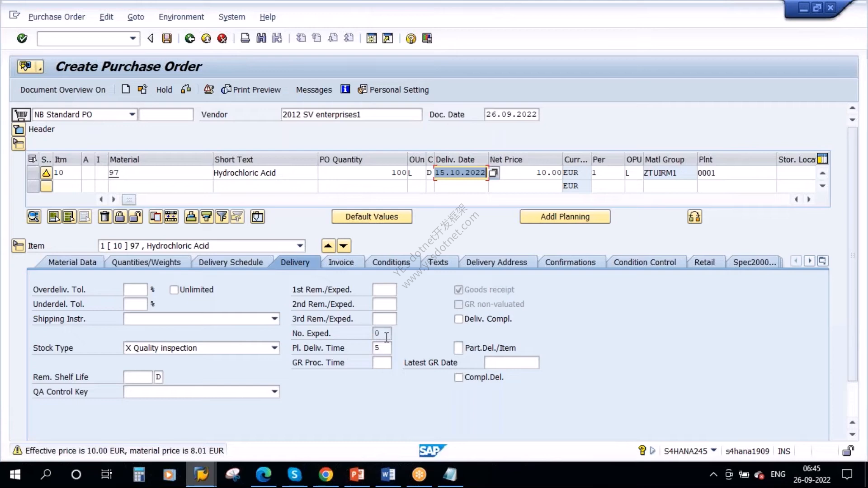
Task: Click the green Enter checkmark icon
Action: tap(22, 38)
